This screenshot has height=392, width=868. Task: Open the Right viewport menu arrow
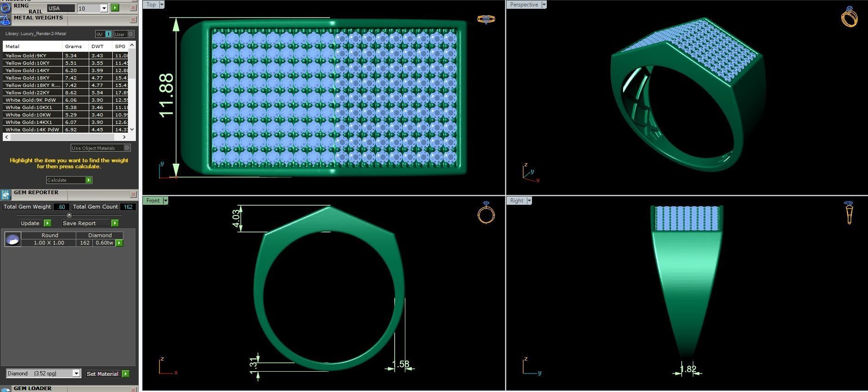point(529,201)
